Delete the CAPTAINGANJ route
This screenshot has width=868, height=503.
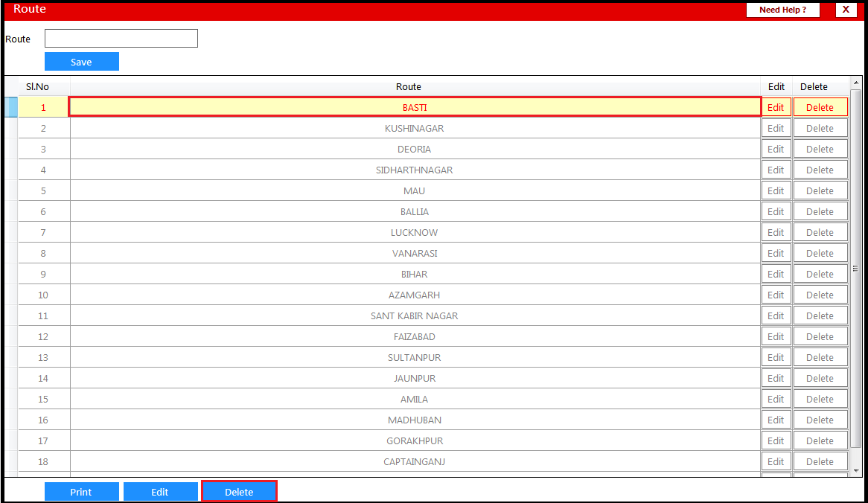point(820,461)
